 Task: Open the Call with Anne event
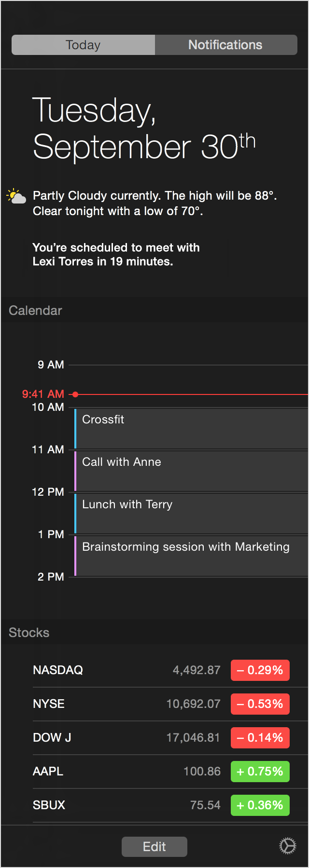point(191,471)
